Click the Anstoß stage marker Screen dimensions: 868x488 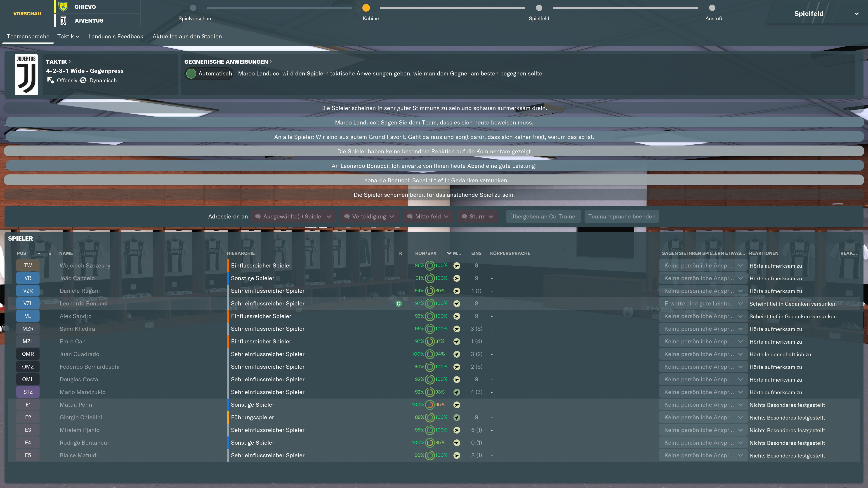712,8
